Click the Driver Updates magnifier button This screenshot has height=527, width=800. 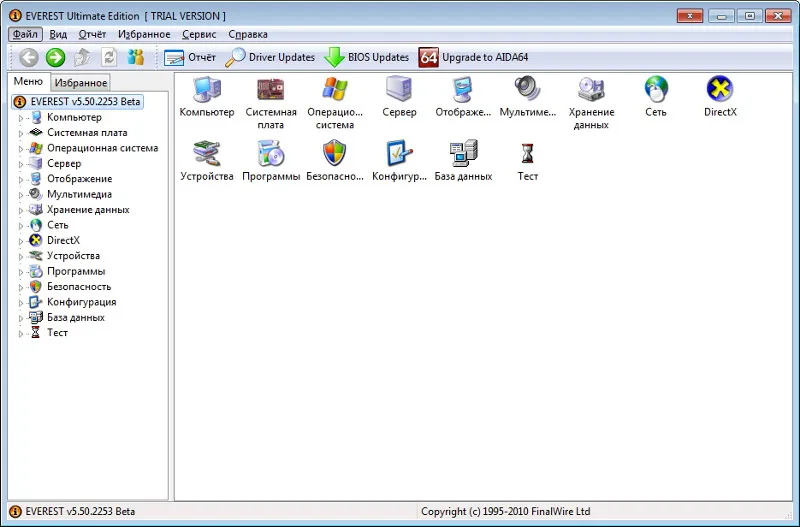point(270,58)
